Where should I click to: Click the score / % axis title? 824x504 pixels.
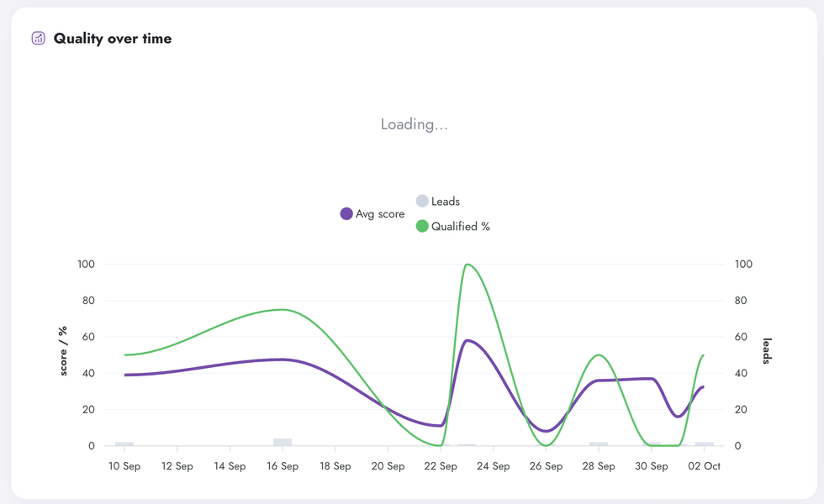tap(63, 351)
